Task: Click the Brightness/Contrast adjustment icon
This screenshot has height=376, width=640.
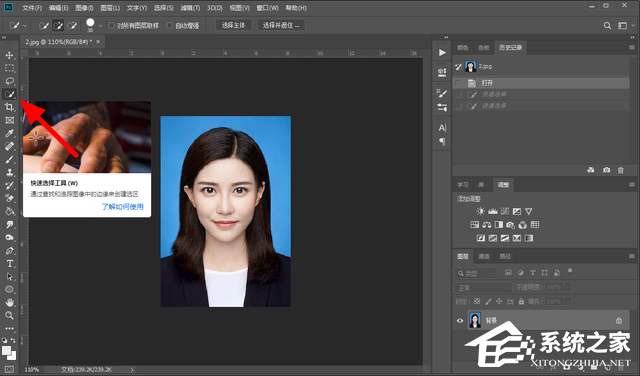Action: [x=480, y=211]
